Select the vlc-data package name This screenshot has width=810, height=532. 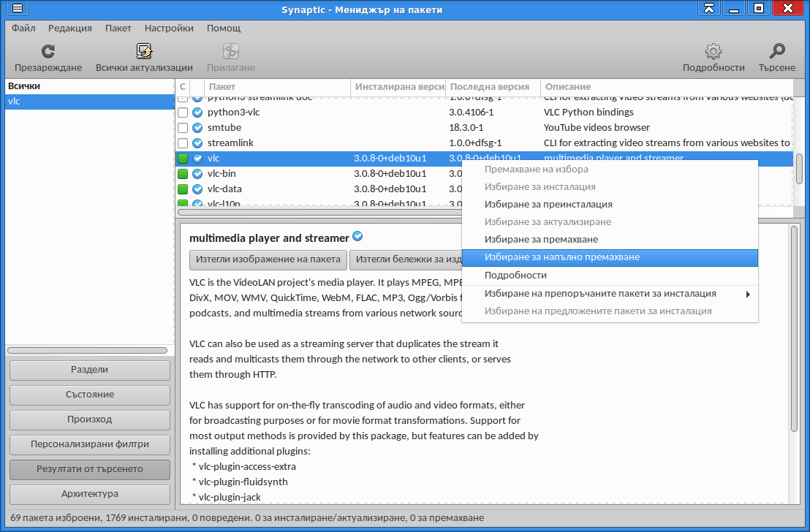click(224, 189)
